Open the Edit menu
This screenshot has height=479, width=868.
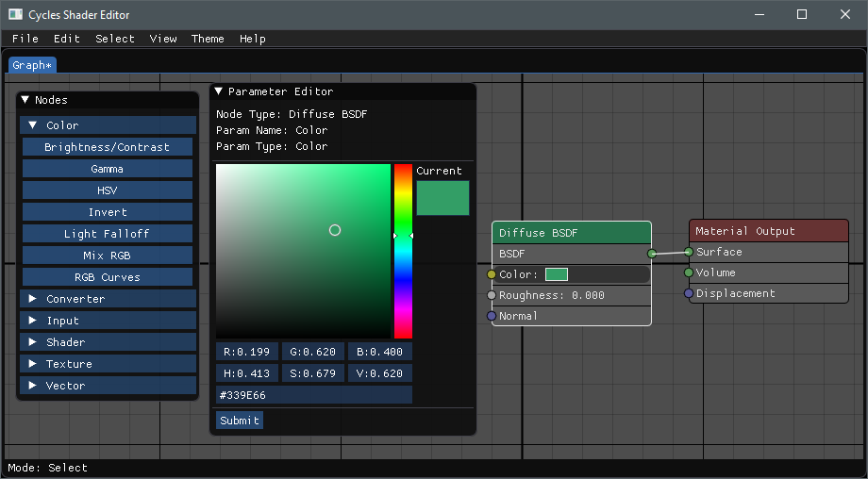pyautogui.click(x=67, y=39)
